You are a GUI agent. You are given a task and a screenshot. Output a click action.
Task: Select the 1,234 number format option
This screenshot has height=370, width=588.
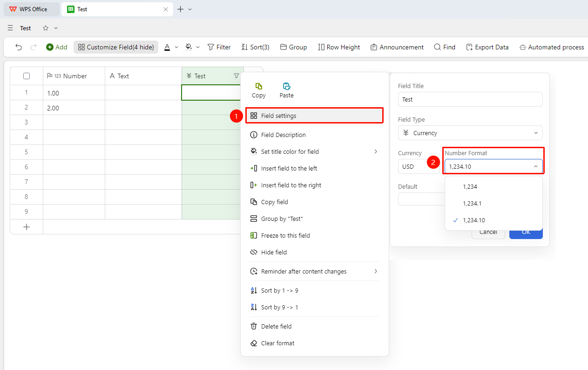pos(493,186)
